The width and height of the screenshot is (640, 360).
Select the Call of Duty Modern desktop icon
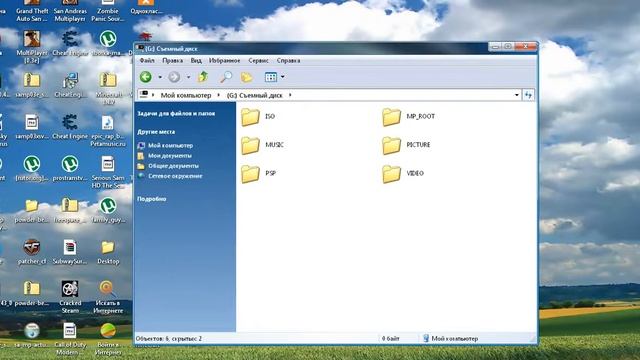70,339
